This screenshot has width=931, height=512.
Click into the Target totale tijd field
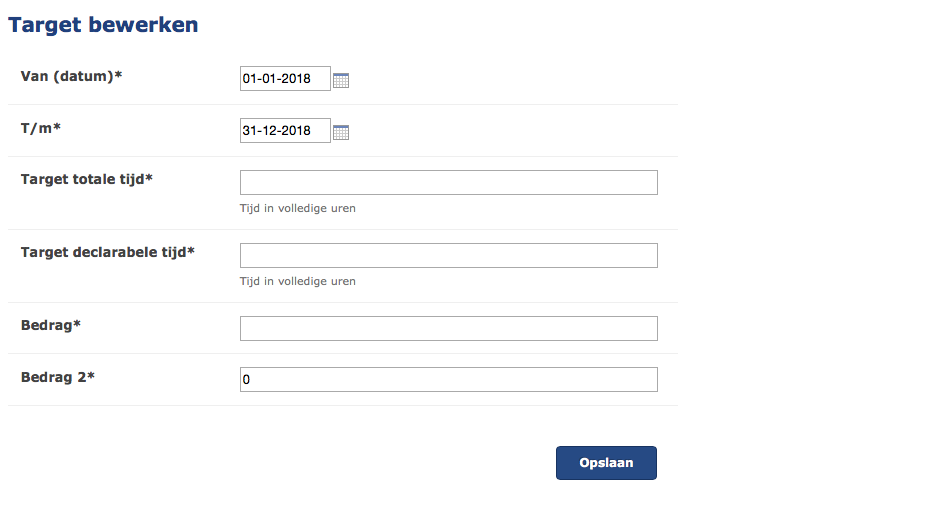pos(448,182)
